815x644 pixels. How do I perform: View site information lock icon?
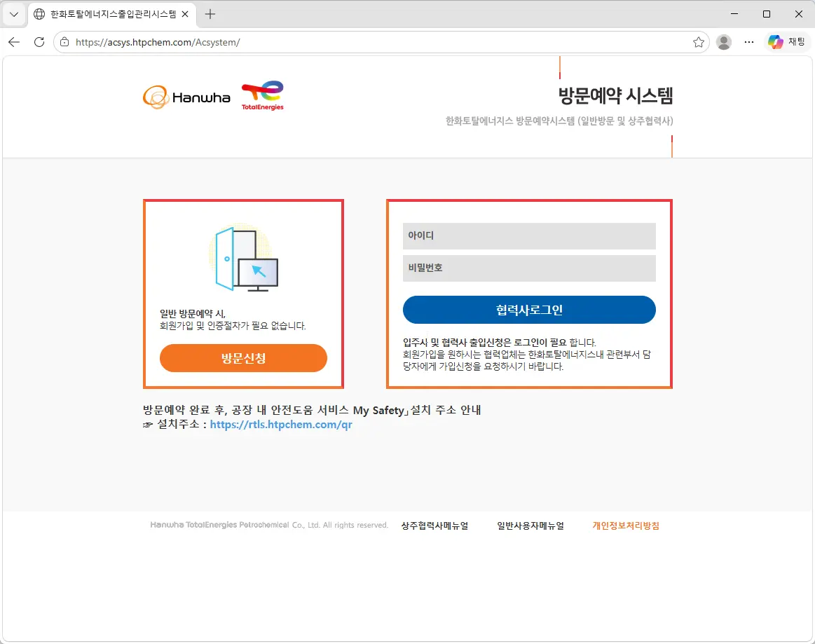(64, 42)
